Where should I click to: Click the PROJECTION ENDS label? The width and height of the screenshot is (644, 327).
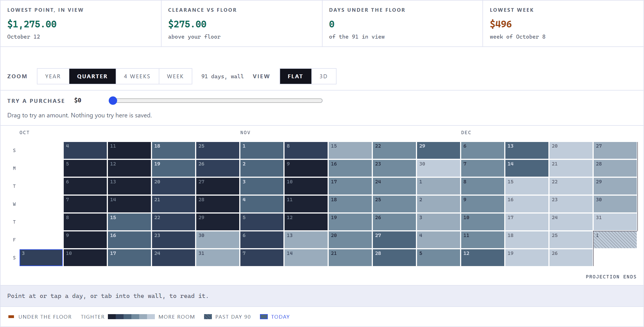coord(611,277)
